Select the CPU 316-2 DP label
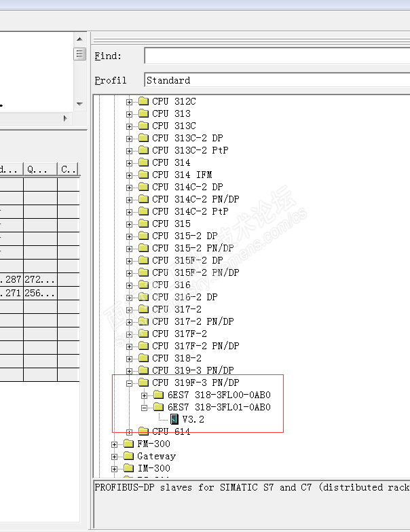Viewport: 410px width, 532px height. pyautogui.click(x=185, y=297)
